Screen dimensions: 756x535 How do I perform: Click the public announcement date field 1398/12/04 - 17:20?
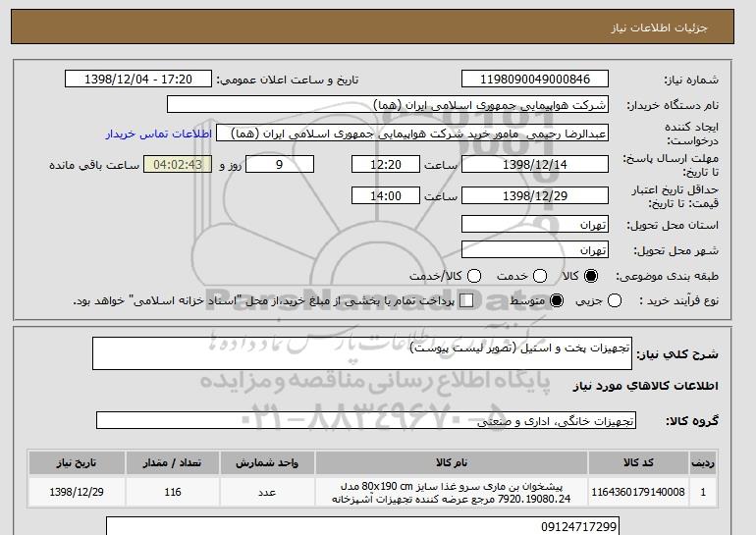138,80
